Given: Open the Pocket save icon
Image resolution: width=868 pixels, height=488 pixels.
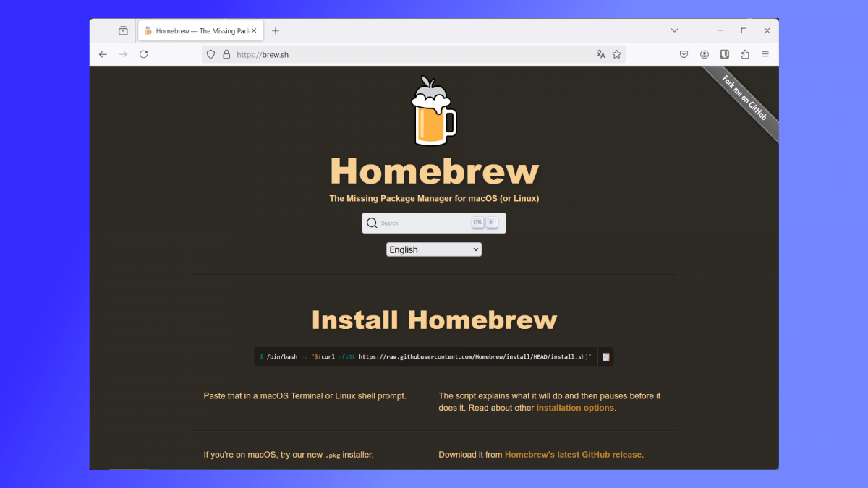Looking at the screenshot, I should pyautogui.click(x=684, y=54).
